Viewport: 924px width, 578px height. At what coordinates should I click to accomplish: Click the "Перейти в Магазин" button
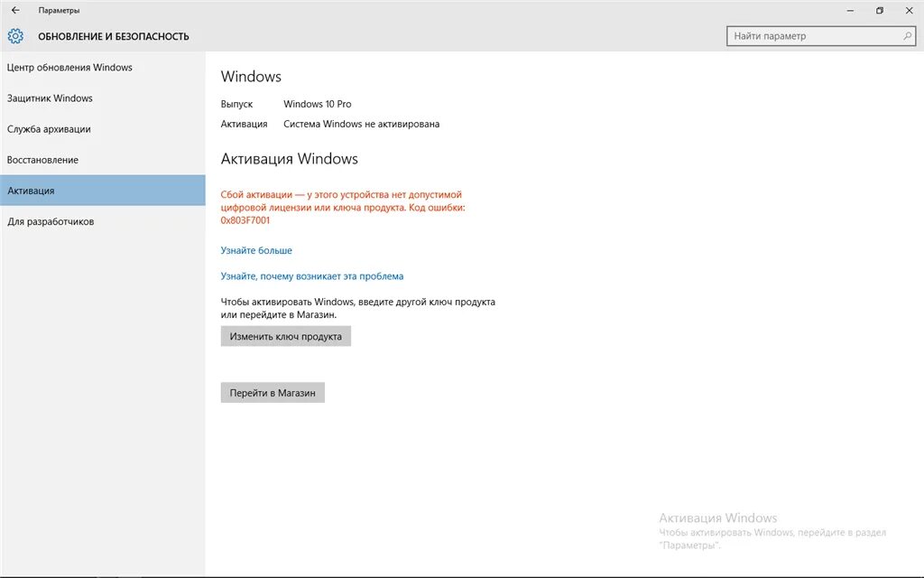point(273,393)
